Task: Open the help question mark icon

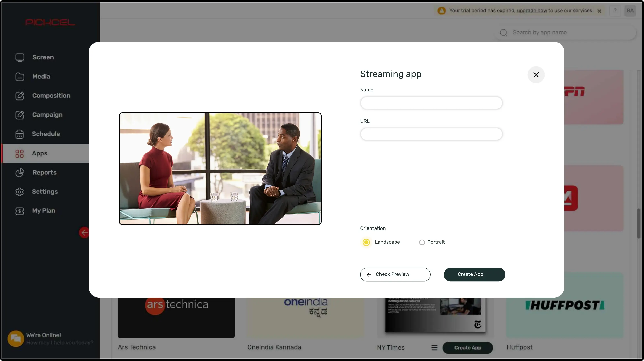Action: coord(615,11)
